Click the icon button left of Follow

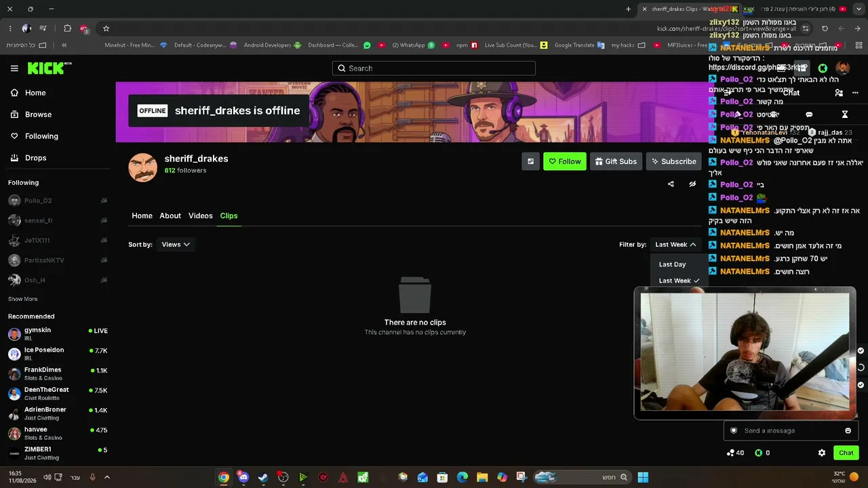(x=530, y=161)
